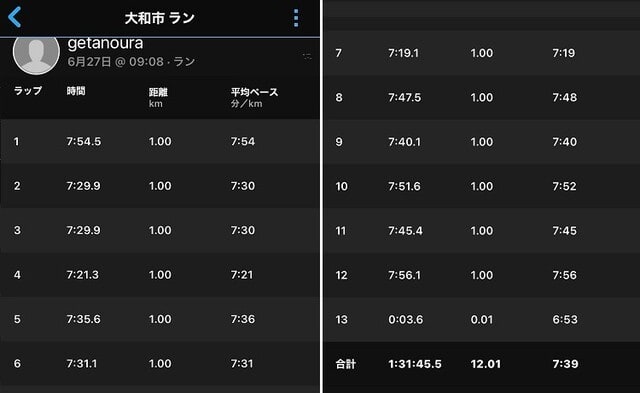The width and height of the screenshot is (640, 393).
Task: Open the getanoura username link
Action: (x=105, y=43)
